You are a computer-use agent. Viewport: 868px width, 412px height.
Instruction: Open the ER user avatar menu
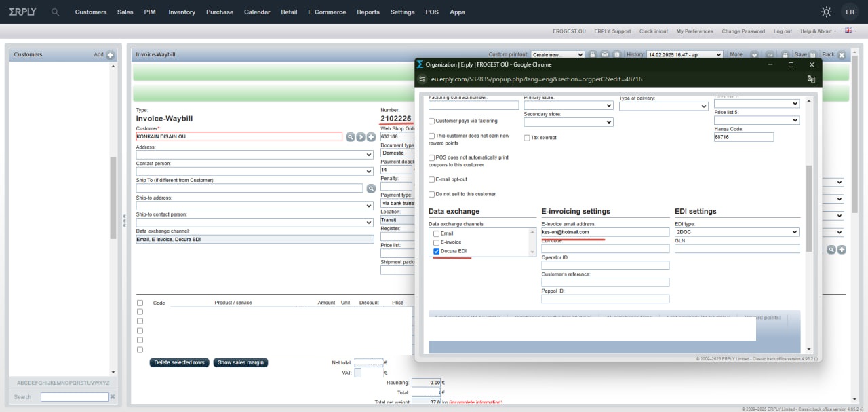(850, 12)
